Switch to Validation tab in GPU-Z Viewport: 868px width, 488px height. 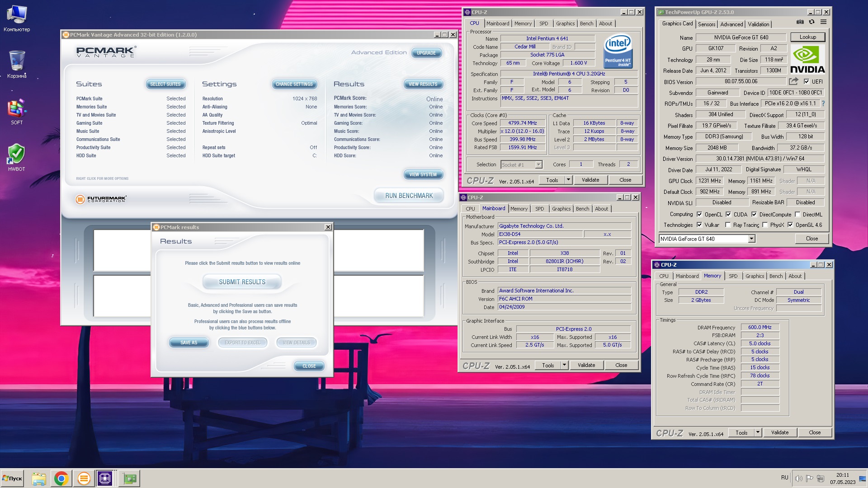(x=758, y=24)
